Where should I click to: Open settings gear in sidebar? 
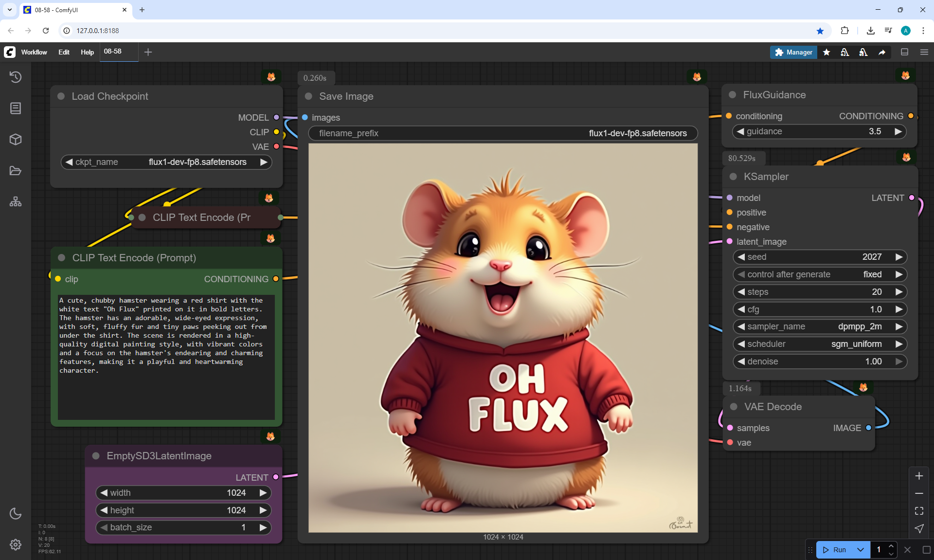[16, 544]
